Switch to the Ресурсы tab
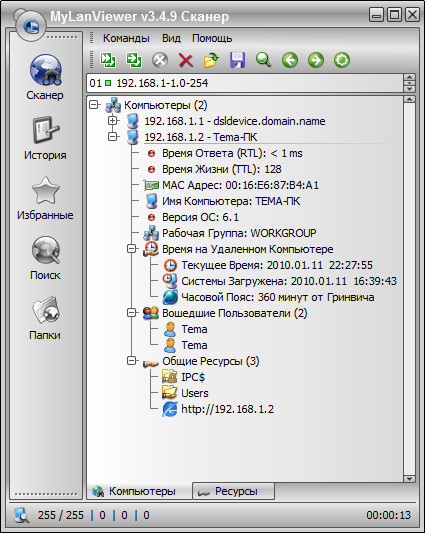Image resolution: width=425 pixels, height=533 pixels. pos(234,491)
